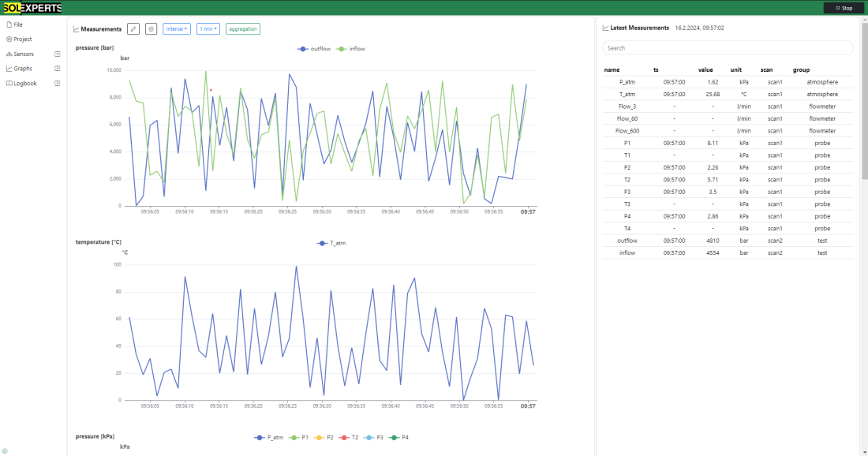The height and width of the screenshot is (456, 868).
Task: Select the T1 row name in table
Action: pyautogui.click(x=627, y=155)
